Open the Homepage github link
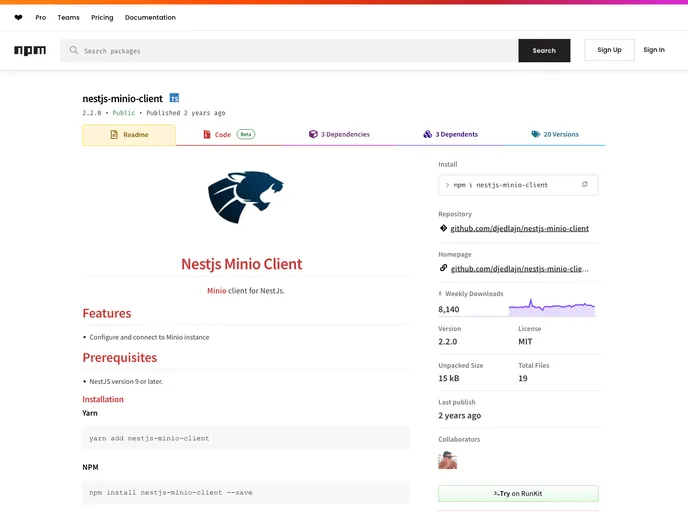This screenshot has width=688, height=512. tap(520, 269)
